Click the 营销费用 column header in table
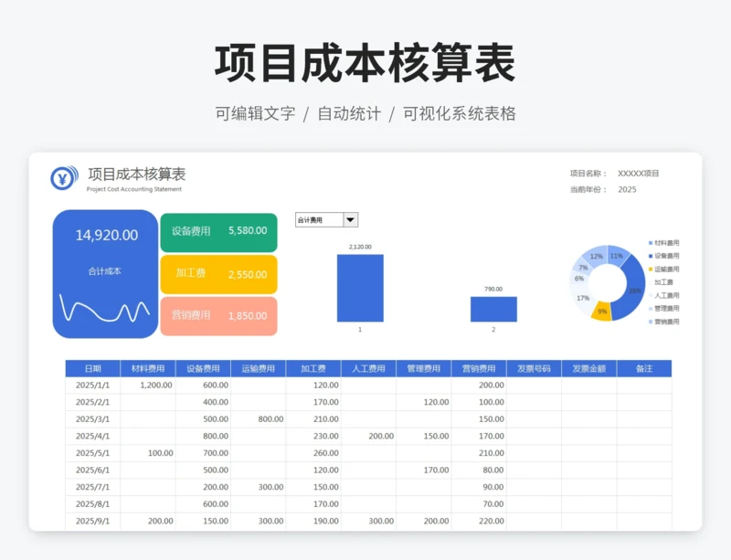The width and height of the screenshot is (731, 560). [478, 368]
